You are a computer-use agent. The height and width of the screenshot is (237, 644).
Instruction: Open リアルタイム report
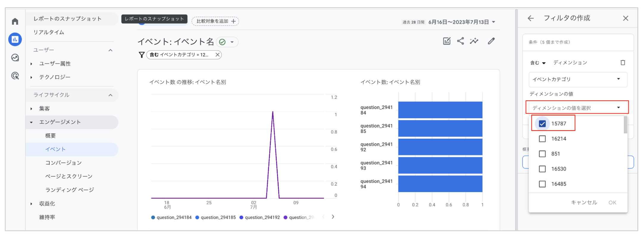pos(49,32)
